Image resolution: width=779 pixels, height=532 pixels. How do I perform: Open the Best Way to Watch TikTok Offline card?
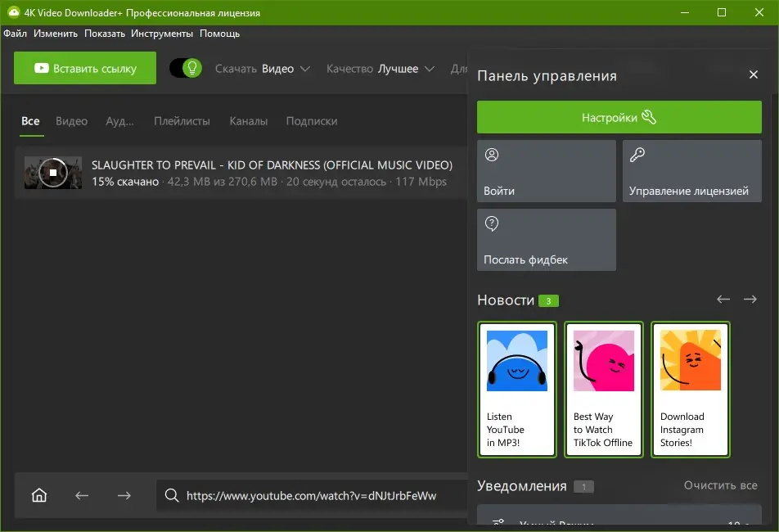coord(604,390)
